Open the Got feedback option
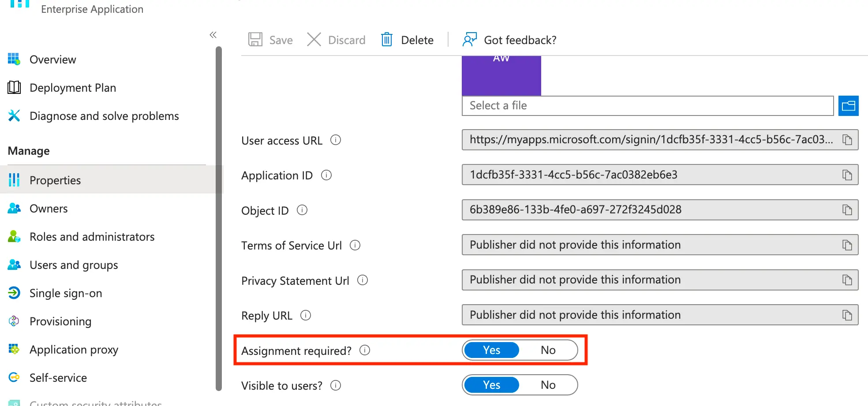 (509, 40)
